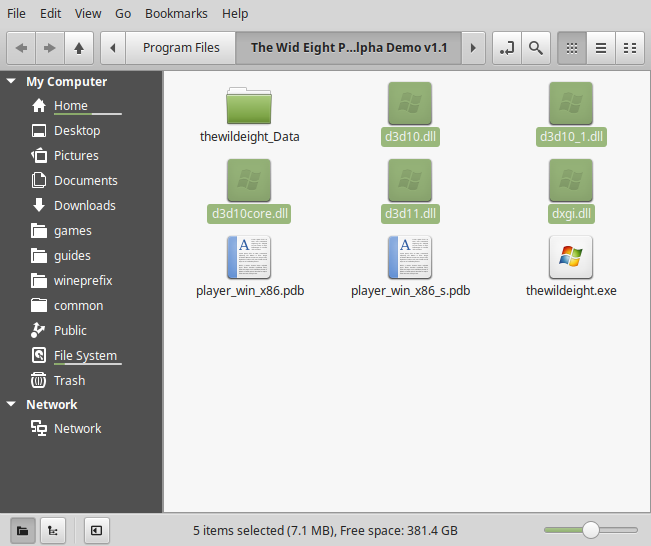This screenshot has height=546, width=651.
Task: Open the File menu
Action: [x=16, y=14]
